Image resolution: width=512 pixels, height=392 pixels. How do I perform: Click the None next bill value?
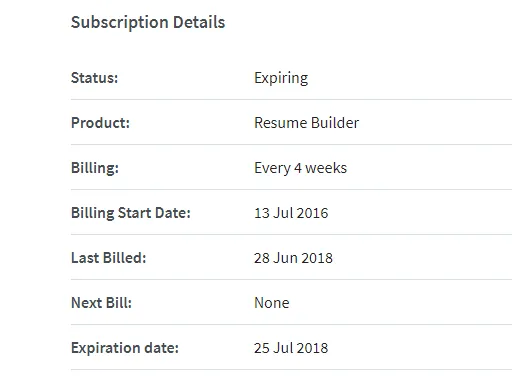272,303
